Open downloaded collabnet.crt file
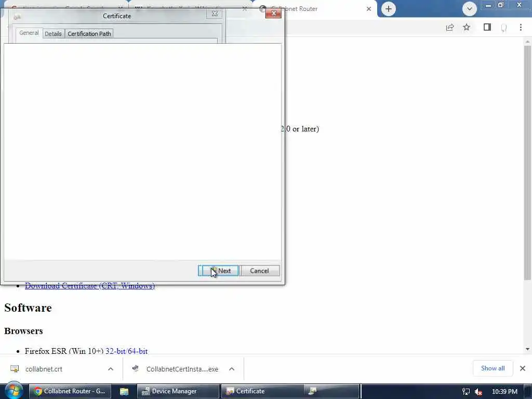This screenshot has width=532, height=399. pyautogui.click(x=44, y=369)
